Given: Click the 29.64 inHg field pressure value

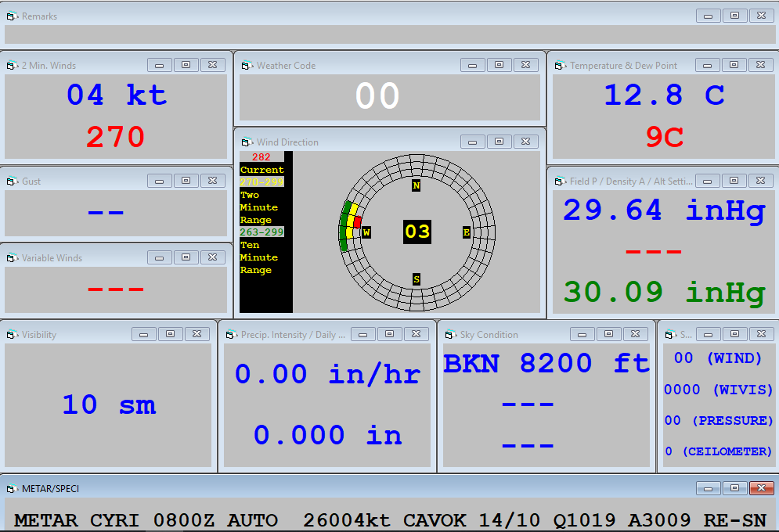Looking at the screenshot, I should pos(664,211).
